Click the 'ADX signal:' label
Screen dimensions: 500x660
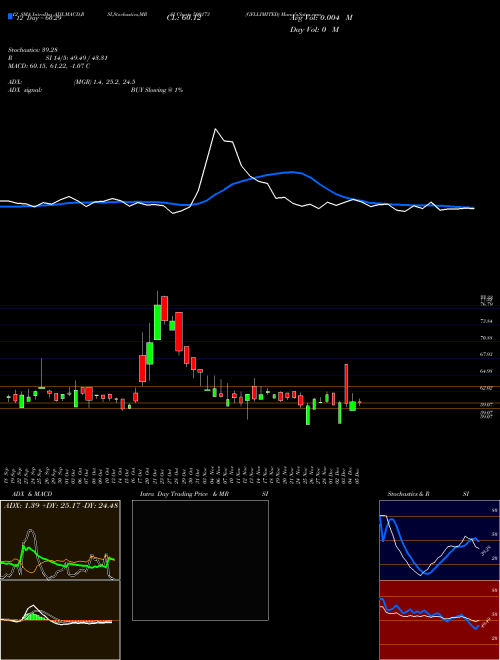tap(25, 90)
